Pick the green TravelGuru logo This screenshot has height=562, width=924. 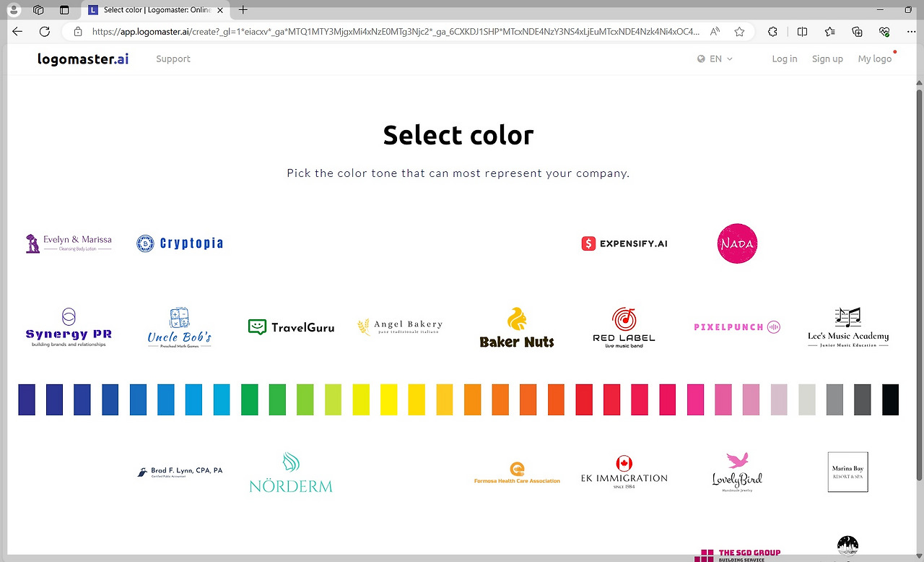[291, 327]
